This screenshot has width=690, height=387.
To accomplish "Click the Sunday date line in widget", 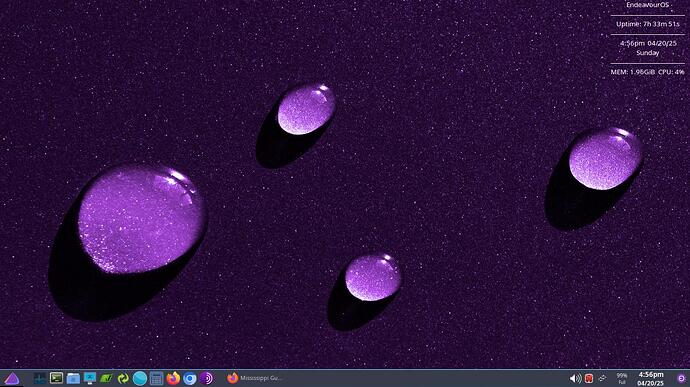I will tap(648, 53).
